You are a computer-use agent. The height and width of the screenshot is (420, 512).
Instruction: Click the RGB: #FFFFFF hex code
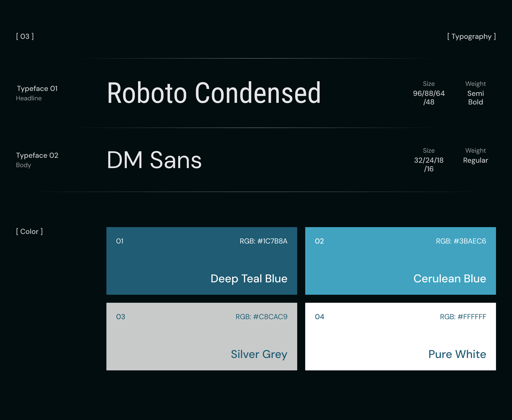(463, 317)
